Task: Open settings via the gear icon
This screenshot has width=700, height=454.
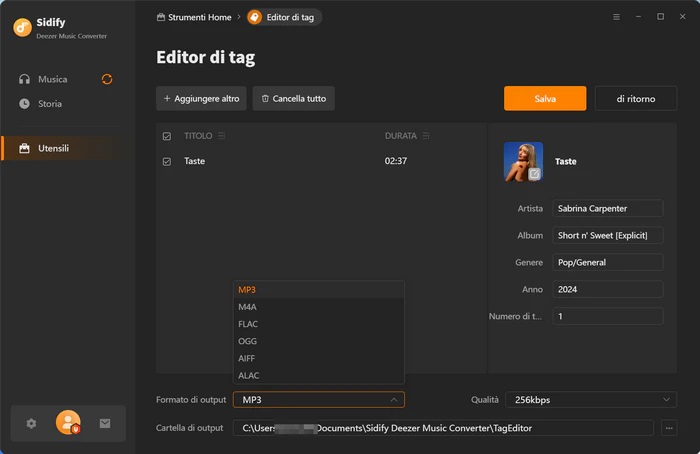Action: pos(31,423)
